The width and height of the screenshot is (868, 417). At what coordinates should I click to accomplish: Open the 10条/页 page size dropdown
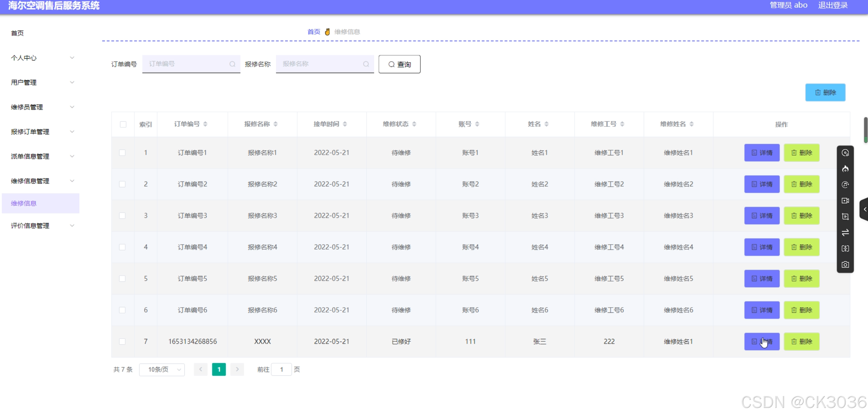pos(162,370)
